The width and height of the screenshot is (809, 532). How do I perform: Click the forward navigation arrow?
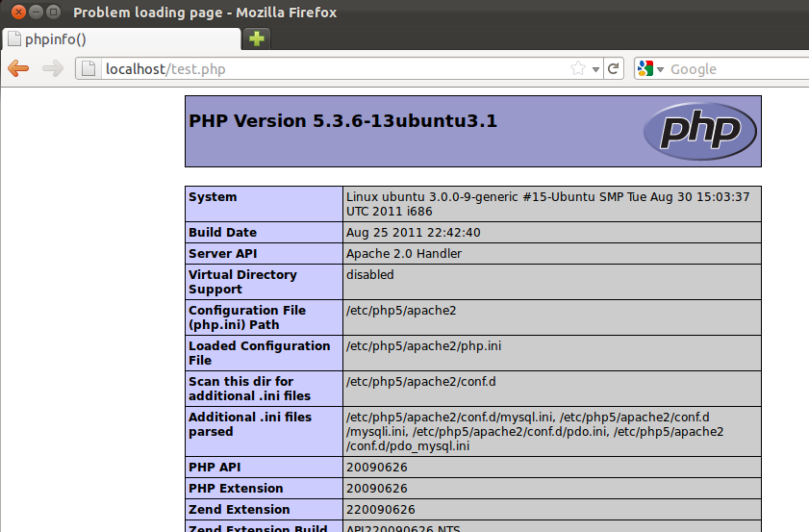(x=53, y=68)
